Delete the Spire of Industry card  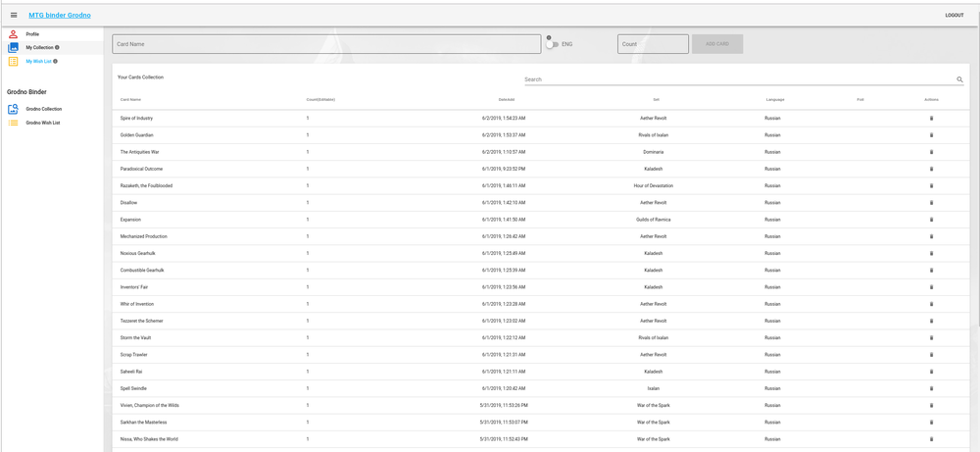coord(931,119)
